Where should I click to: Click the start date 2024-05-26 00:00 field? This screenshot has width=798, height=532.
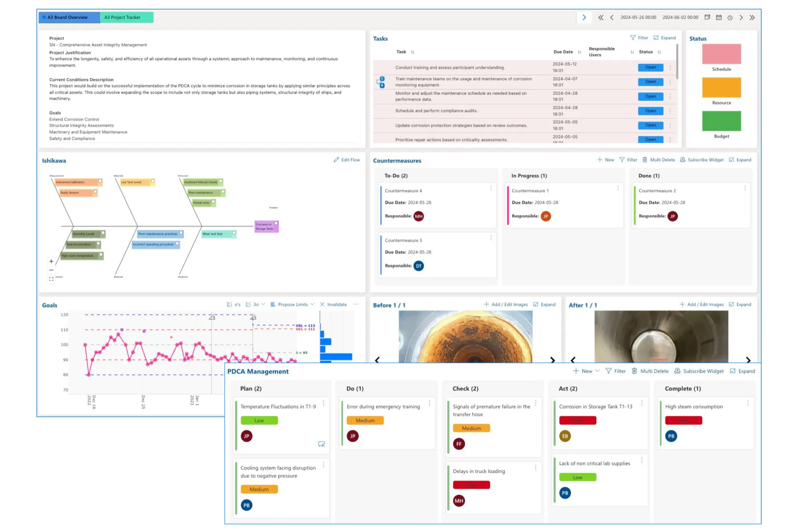[x=638, y=18]
